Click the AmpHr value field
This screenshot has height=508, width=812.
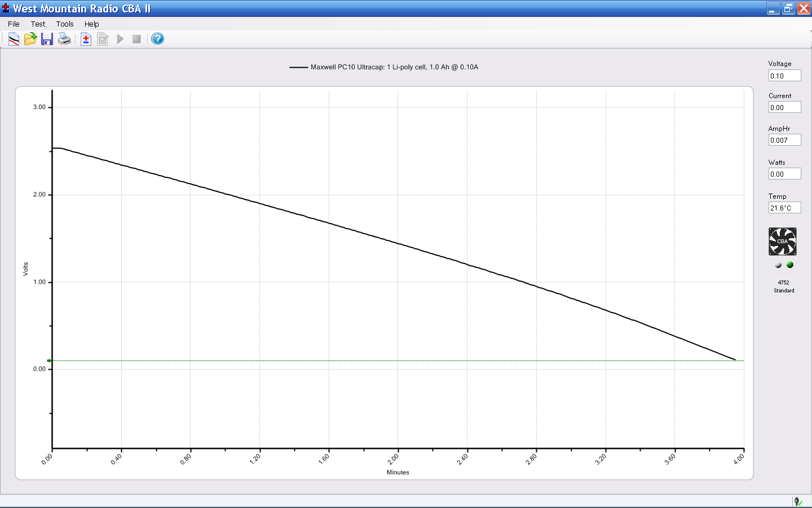pyautogui.click(x=784, y=140)
